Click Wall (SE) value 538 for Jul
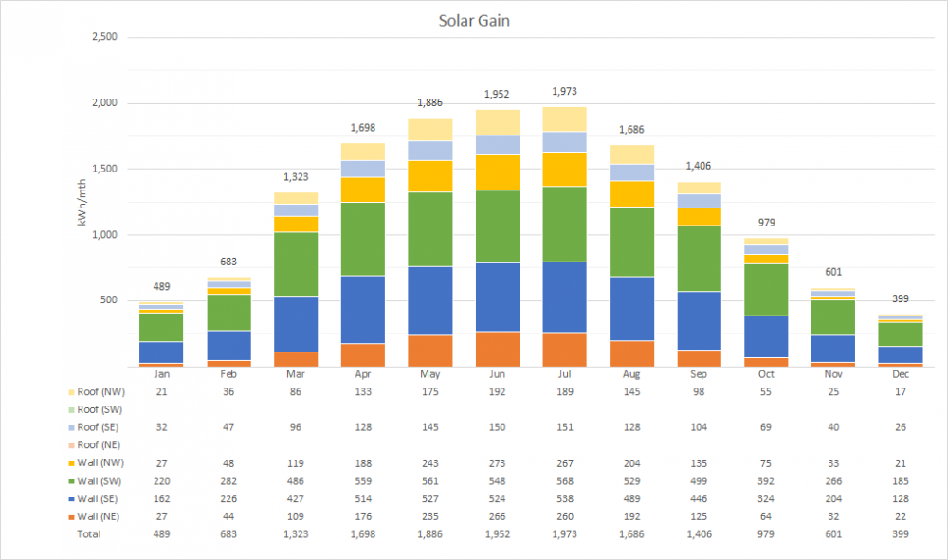Screen dimensions: 948x560 (564, 499)
